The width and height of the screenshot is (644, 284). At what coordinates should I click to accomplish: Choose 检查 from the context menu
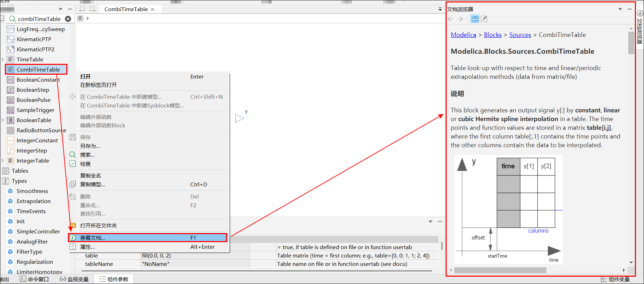(149, 164)
